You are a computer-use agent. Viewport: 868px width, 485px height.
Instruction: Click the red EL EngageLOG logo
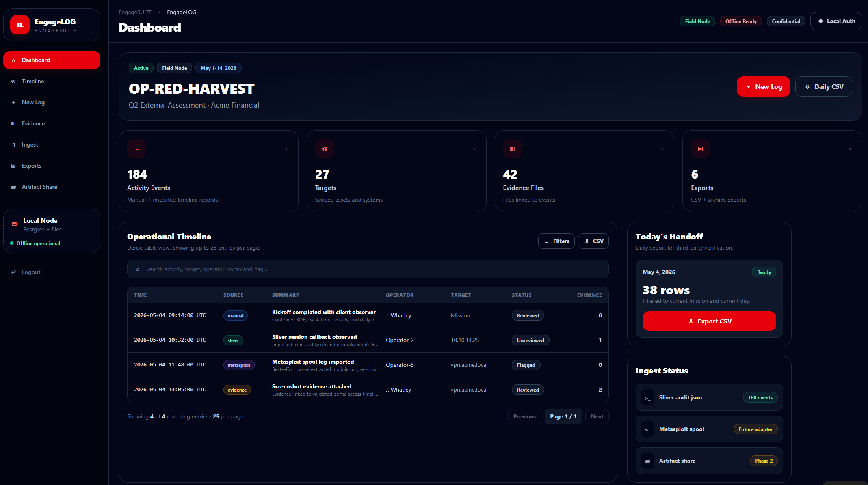click(x=20, y=25)
